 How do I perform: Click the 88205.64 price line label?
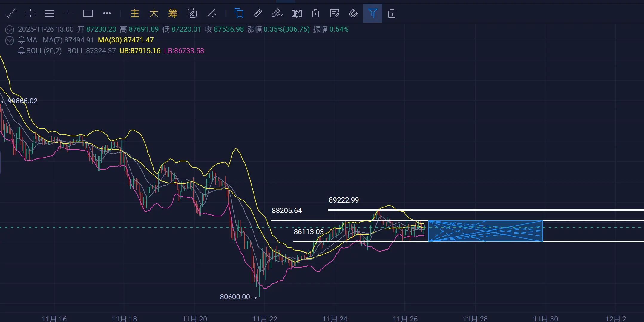[x=287, y=211]
